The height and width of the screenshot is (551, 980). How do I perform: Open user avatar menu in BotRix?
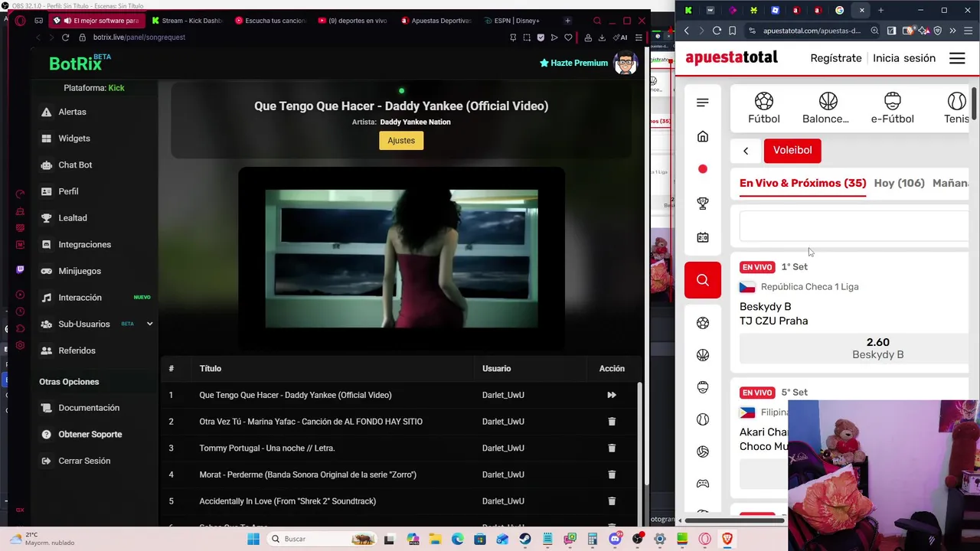coord(626,63)
